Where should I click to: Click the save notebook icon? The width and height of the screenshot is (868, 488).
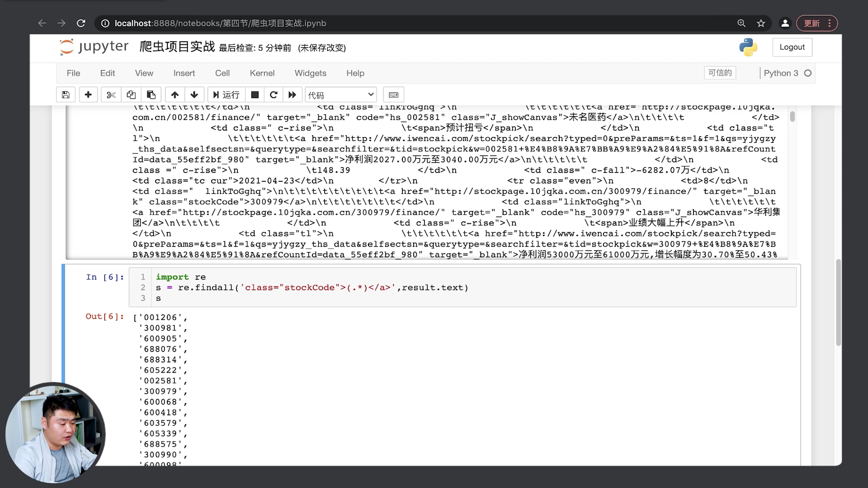click(x=66, y=95)
